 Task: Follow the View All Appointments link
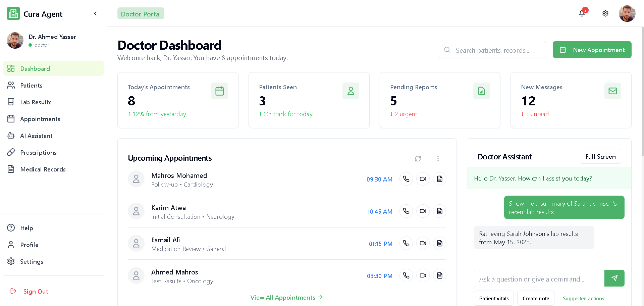[286, 298]
